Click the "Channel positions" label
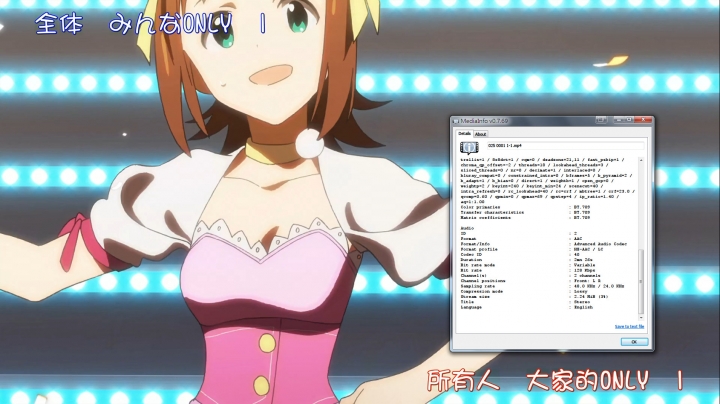 coord(483,281)
